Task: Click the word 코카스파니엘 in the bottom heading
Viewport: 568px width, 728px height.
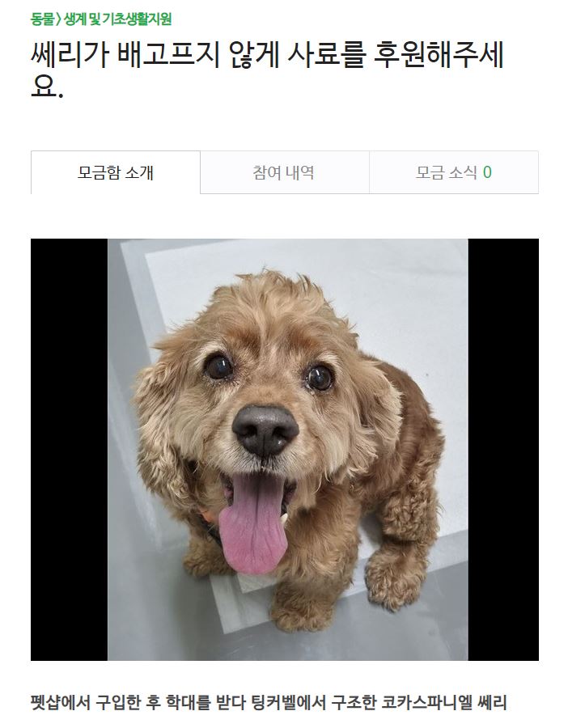Action: (426, 702)
